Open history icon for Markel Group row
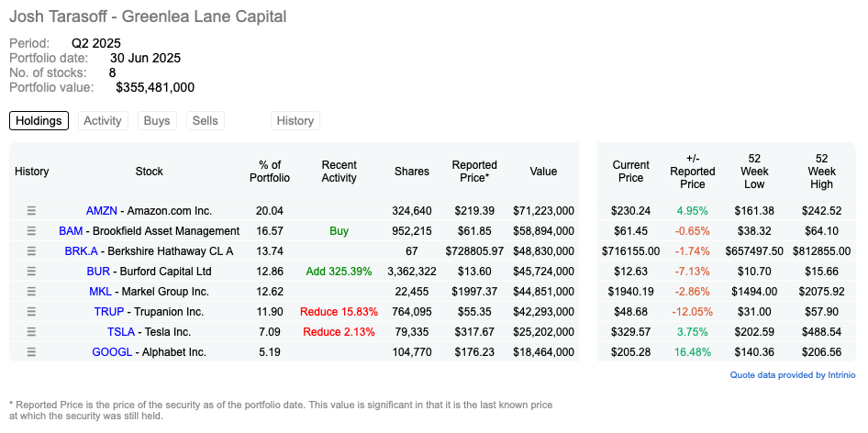The width and height of the screenshot is (868, 433). (x=31, y=291)
